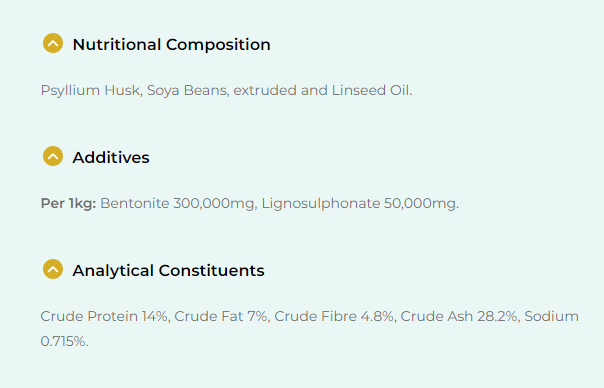Collapse the Analytical Constituents chevron icon
Viewport: 604px width, 388px height.
pyautogui.click(x=53, y=269)
